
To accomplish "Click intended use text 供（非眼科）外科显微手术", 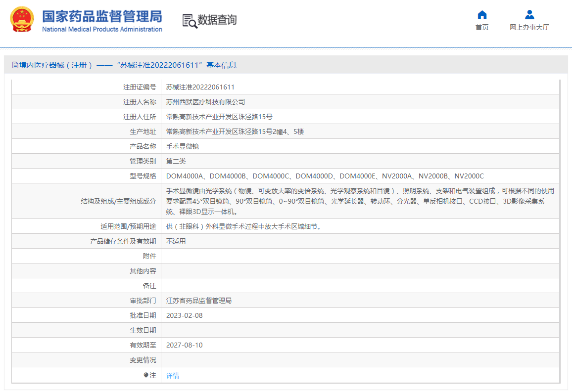I will (x=244, y=226).
